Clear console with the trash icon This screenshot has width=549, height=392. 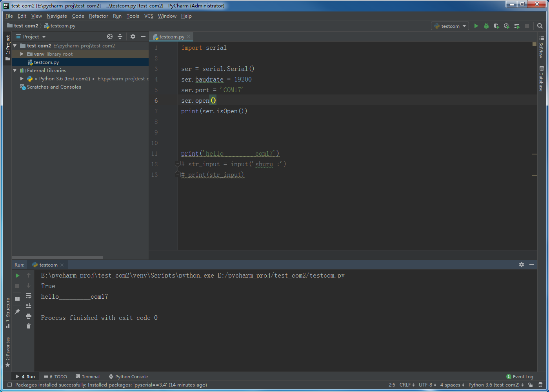(29, 326)
